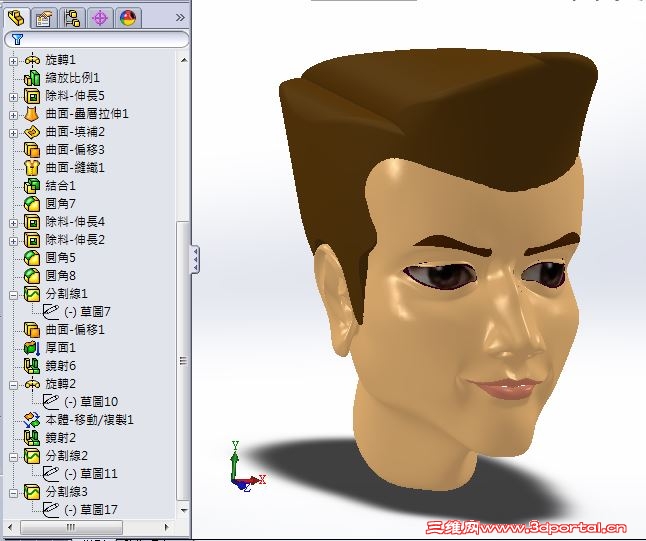Click the feature tree scroll-up arrow

tap(184, 60)
